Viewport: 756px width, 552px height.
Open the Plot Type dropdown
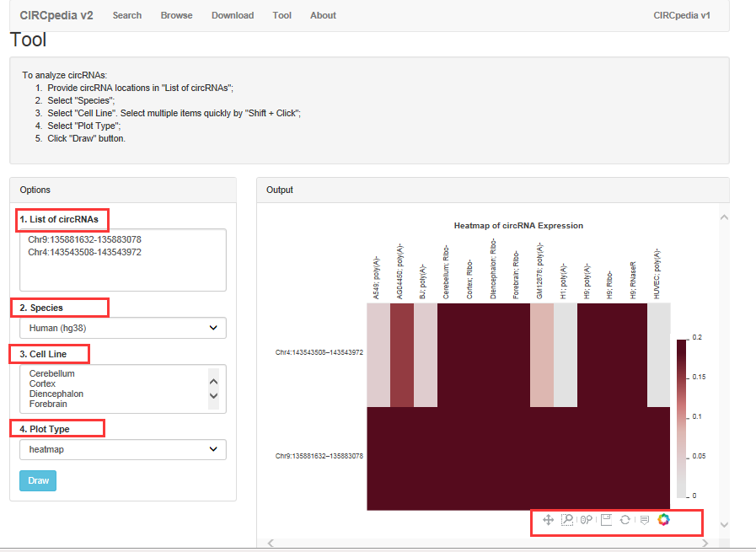point(122,449)
